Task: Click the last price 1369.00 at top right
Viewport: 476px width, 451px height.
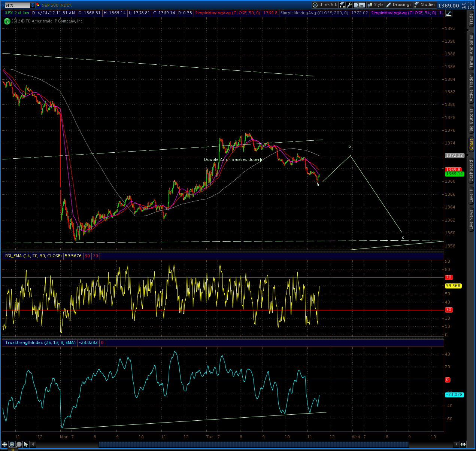Action: coord(449,5)
